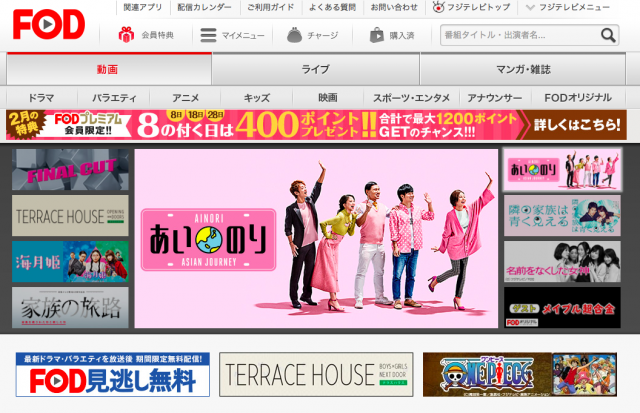Image resolution: width=640 pixels, height=413 pixels.
Task: Open the TERRACE HOUSE Opening New Doors thumbnail
Action: pyautogui.click(x=70, y=215)
